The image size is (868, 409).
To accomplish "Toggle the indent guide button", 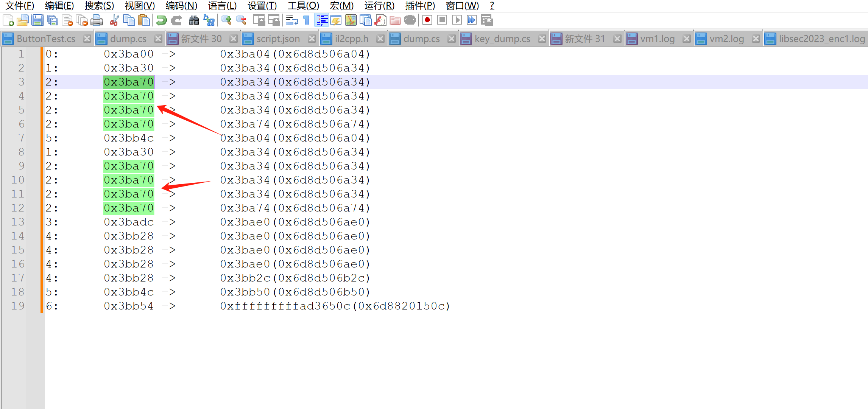I will click(322, 20).
